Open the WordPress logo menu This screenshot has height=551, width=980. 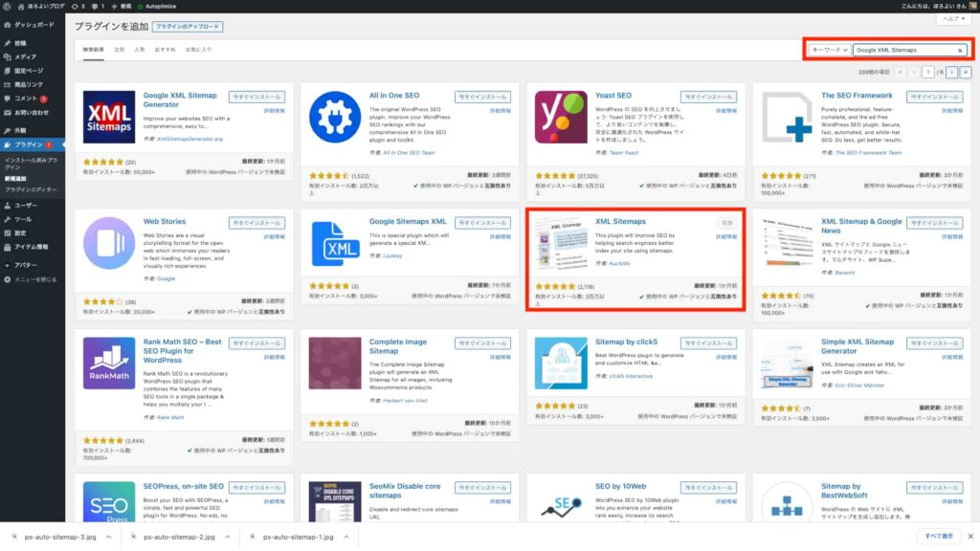coord(7,7)
